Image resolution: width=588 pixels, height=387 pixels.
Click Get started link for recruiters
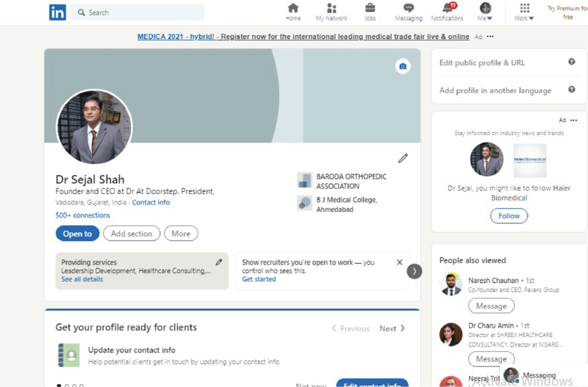point(259,280)
